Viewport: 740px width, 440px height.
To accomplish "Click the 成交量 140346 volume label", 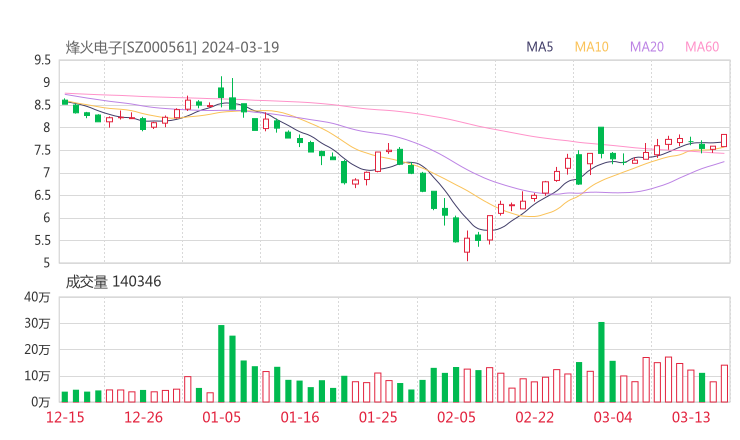I will 113,282.
